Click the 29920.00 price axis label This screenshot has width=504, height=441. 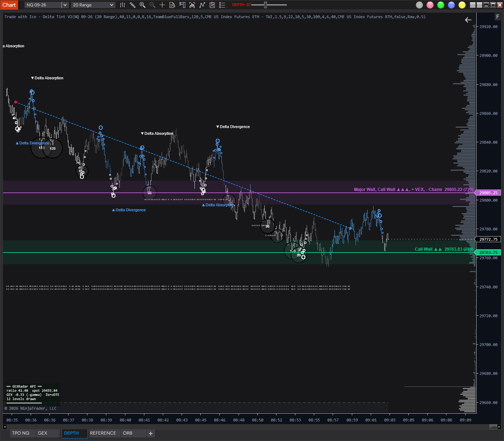pos(488,26)
